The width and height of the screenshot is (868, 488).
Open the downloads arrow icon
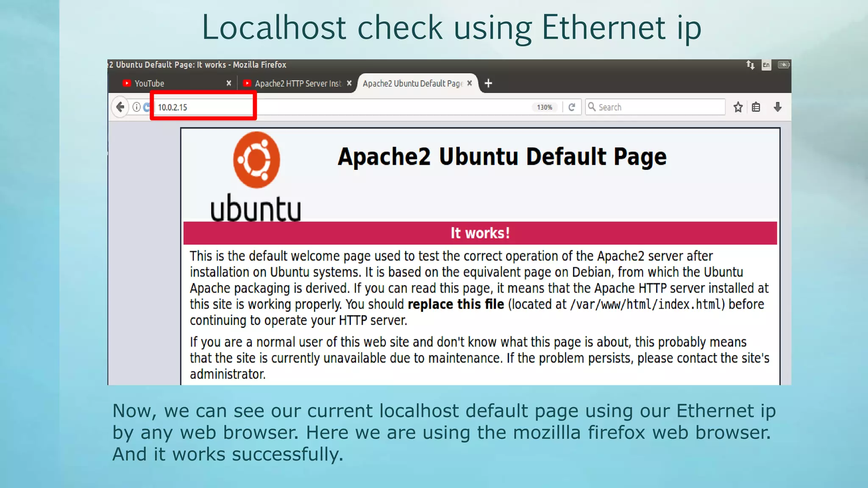(x=777, y=107)
